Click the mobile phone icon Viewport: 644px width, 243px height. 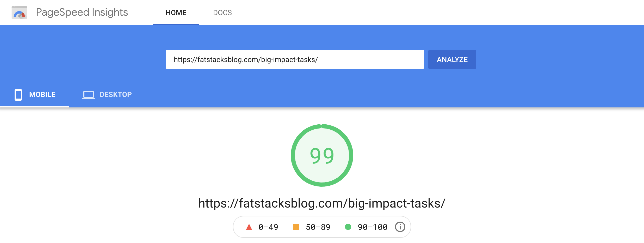tap(18, 95)
